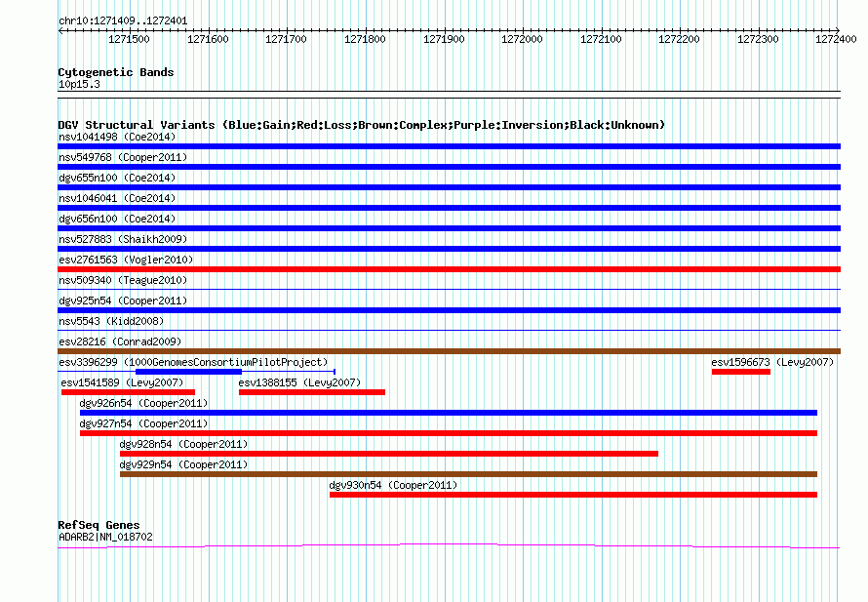
Task: Open the esv1596673 (Levy2007) label
Action: click(772, 362)
